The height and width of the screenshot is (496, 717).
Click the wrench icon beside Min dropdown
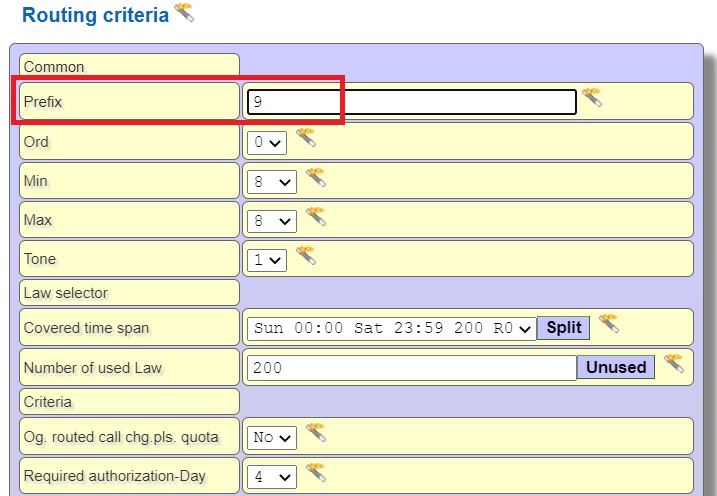pyautogui.click(x=315, y=178)
